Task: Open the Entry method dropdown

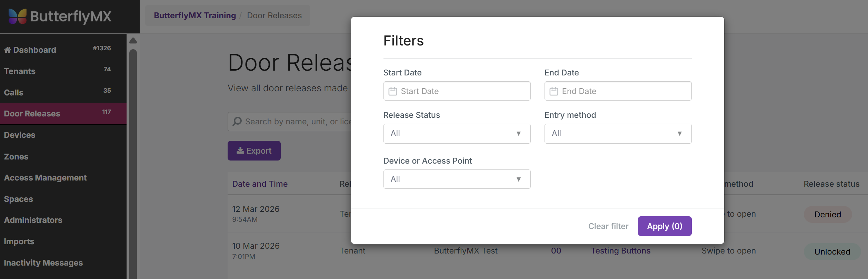Action: click(x=618, y=134)
